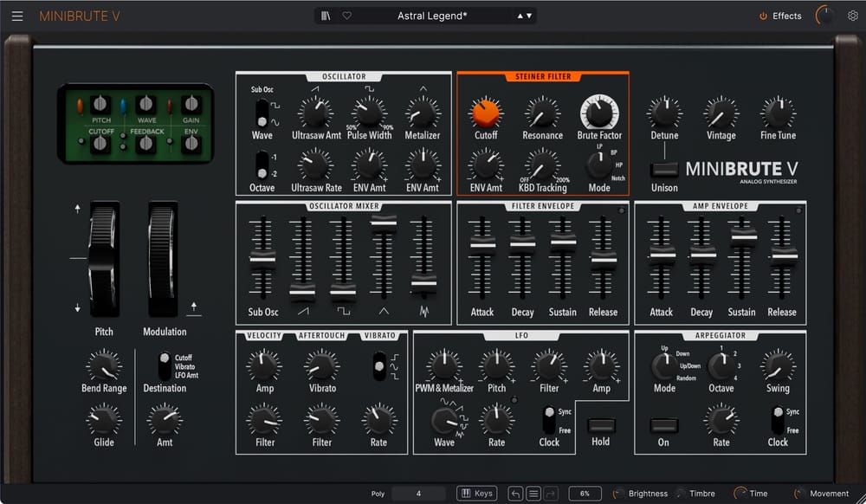Screen dimensions: 866x504
Task: Click the LFO Rate knob
Action: (496, 419)
